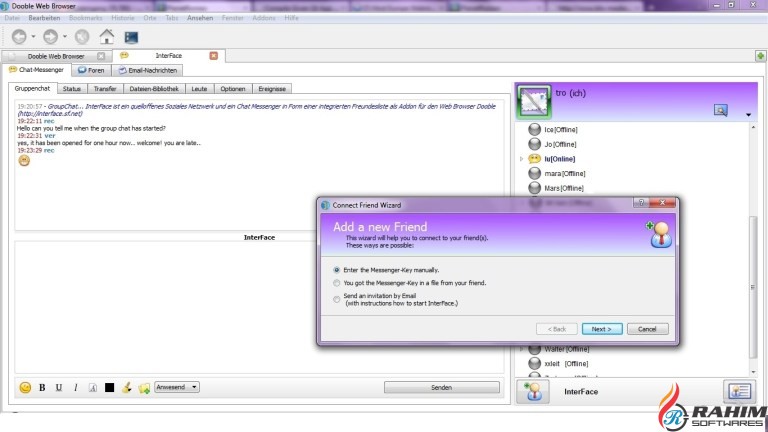Pick the black text color swatch
768x432 pixels.
110,387
